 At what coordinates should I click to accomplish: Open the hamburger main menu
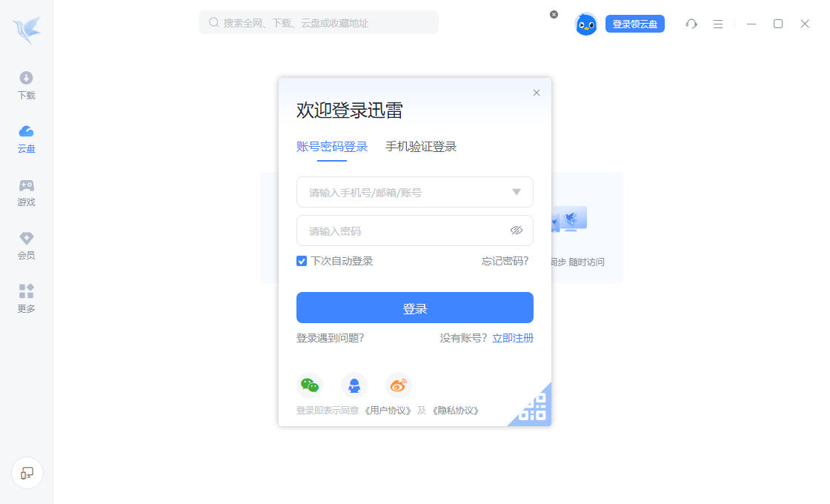[718, 24]
